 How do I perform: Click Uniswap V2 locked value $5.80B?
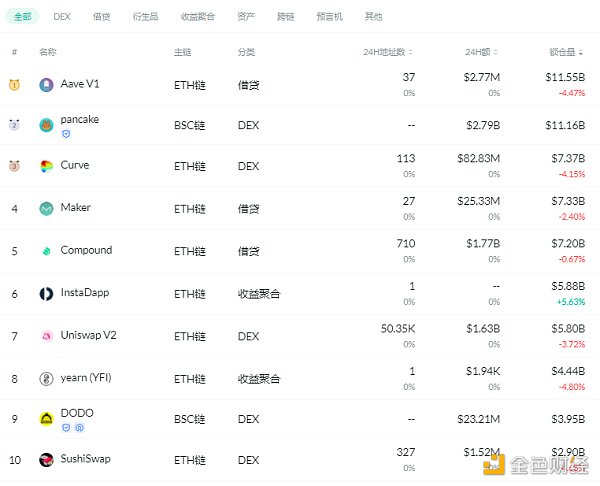point(568,329)
